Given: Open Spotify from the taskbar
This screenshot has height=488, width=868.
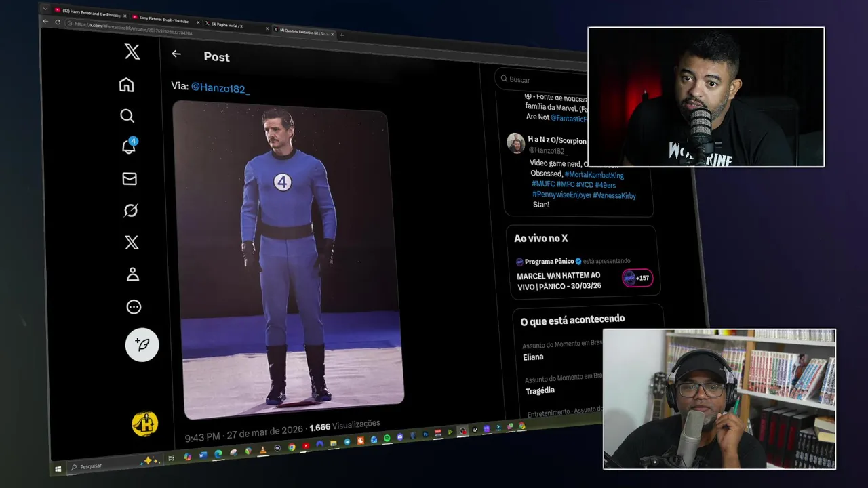Looking at the screenshot, I should tap(387, 438).
